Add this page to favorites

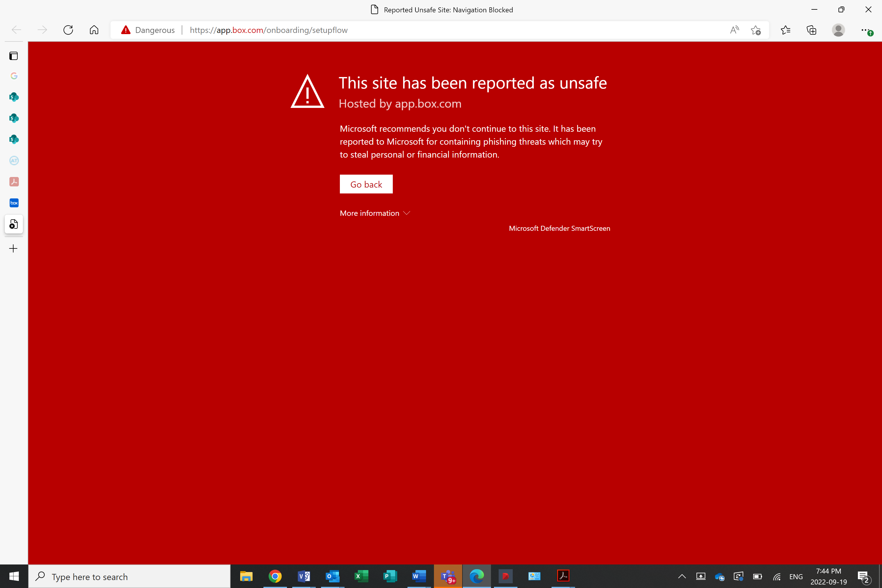(x=756, y=30)
